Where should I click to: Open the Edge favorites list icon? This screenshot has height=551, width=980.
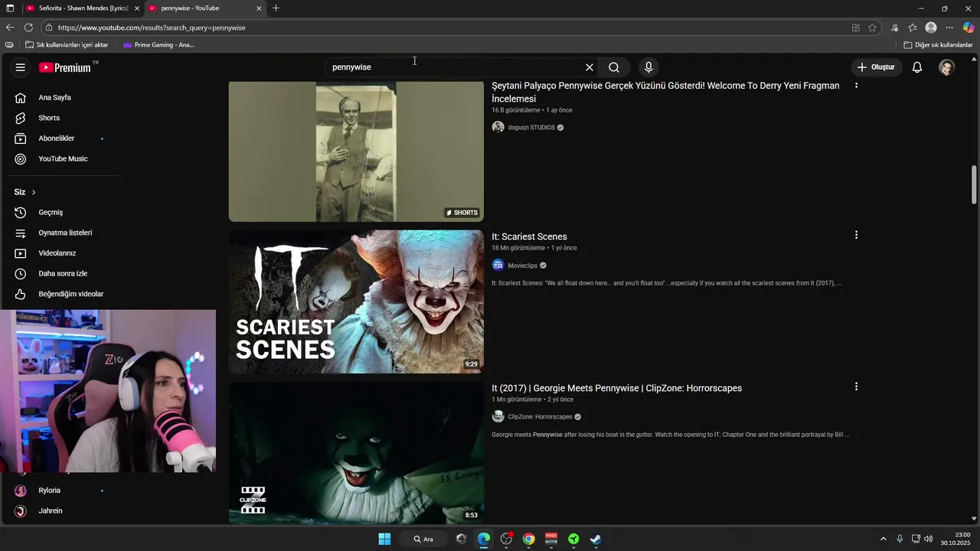(x=913, y=28)
